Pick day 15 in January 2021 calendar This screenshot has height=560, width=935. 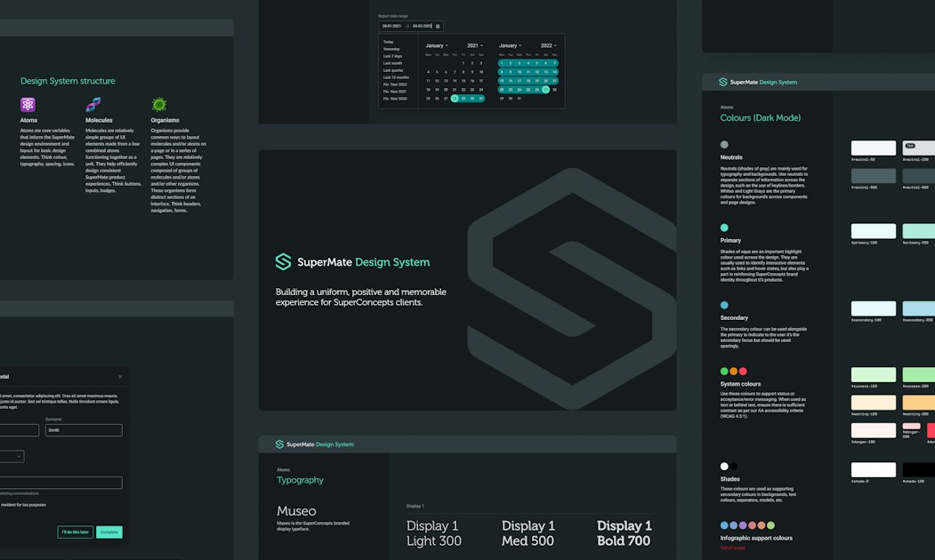(463, 81)
